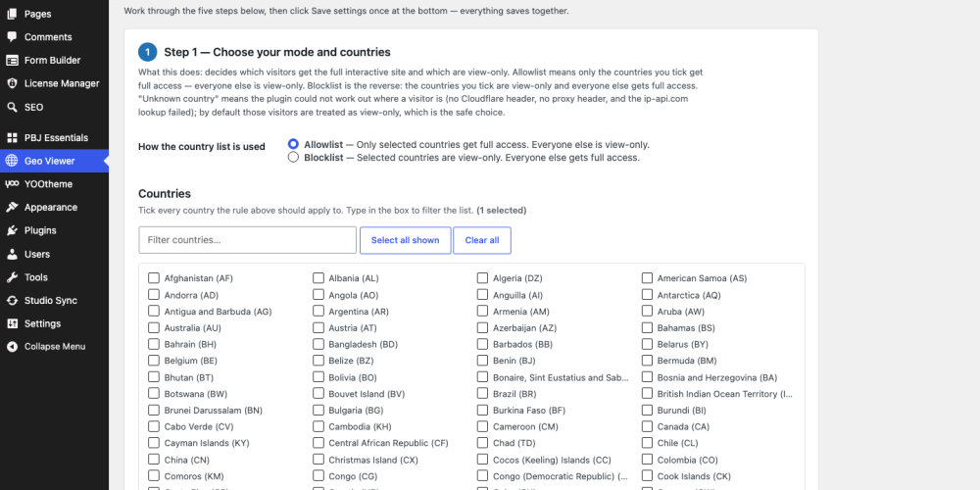Screen dimensions: 980x490
Task: Click the 'Countries' section heading
Action: point(165,194)
